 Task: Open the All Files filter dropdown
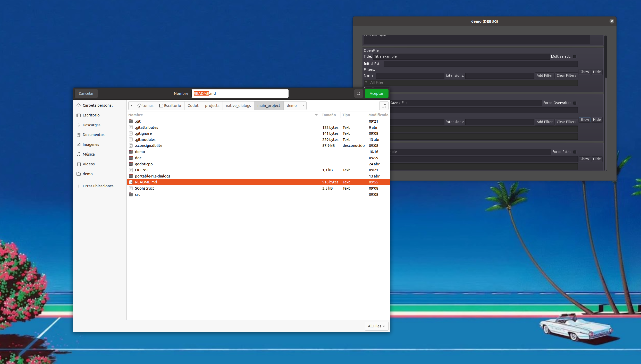click(x=376, y=326)
